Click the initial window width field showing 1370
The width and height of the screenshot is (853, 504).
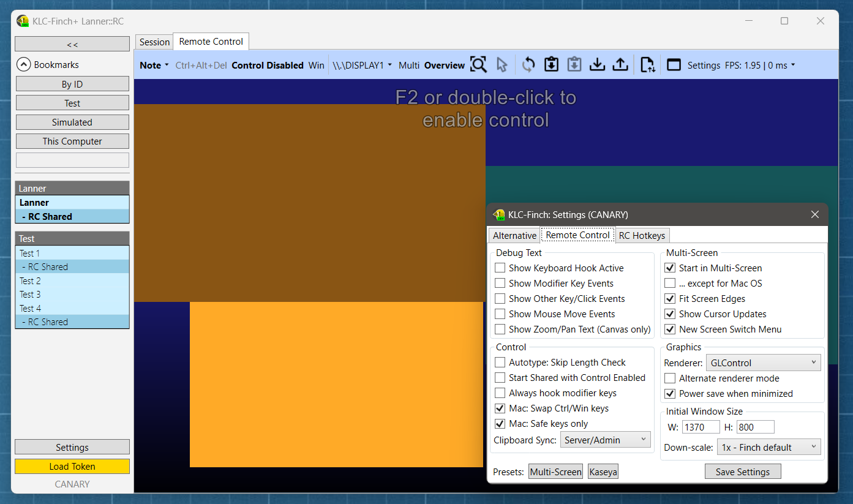(701, 427)
